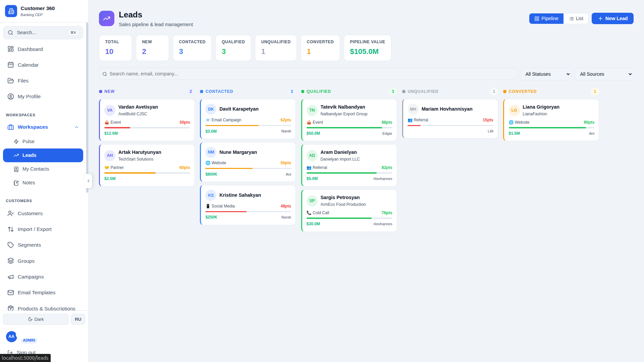Click the purple Leads header icon
Viewport: 644px width, 362px height.
[x=107, y=18]
